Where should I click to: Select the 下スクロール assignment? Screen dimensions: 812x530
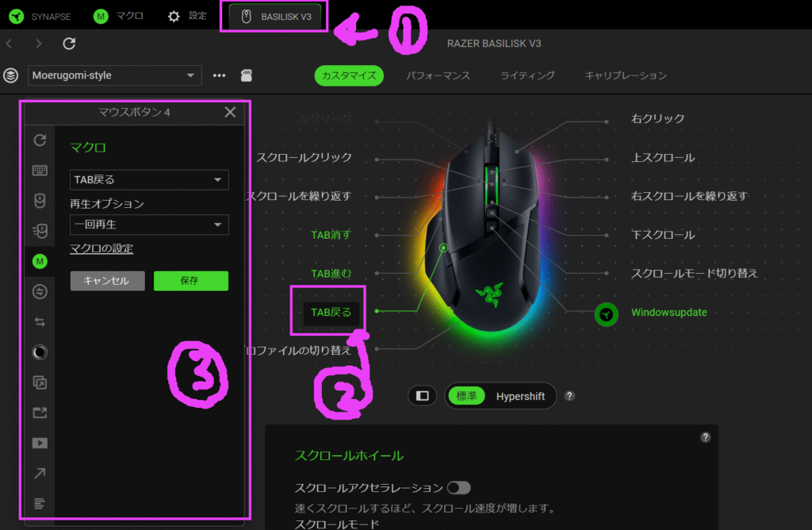[x=663, y=235]
